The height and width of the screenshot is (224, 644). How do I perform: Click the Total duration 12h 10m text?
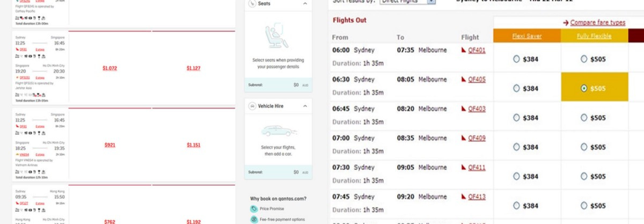(32, 177)
